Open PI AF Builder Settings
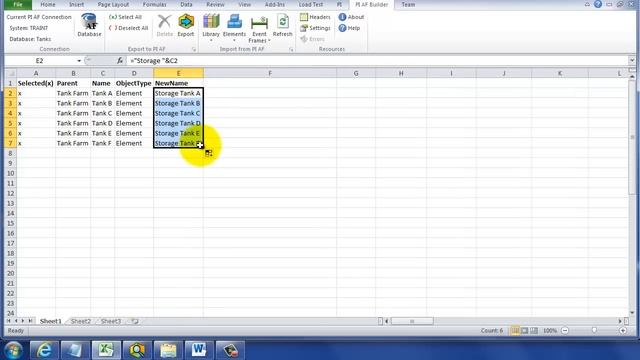 pos(315,28)
